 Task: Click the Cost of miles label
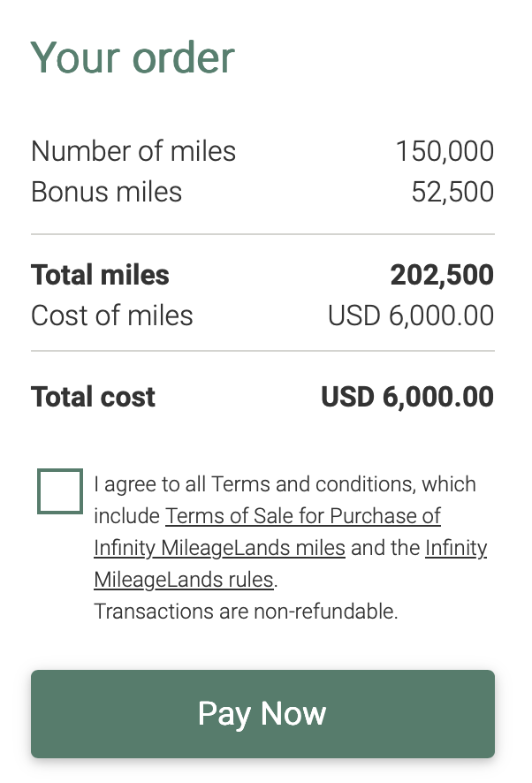[111, 315]
